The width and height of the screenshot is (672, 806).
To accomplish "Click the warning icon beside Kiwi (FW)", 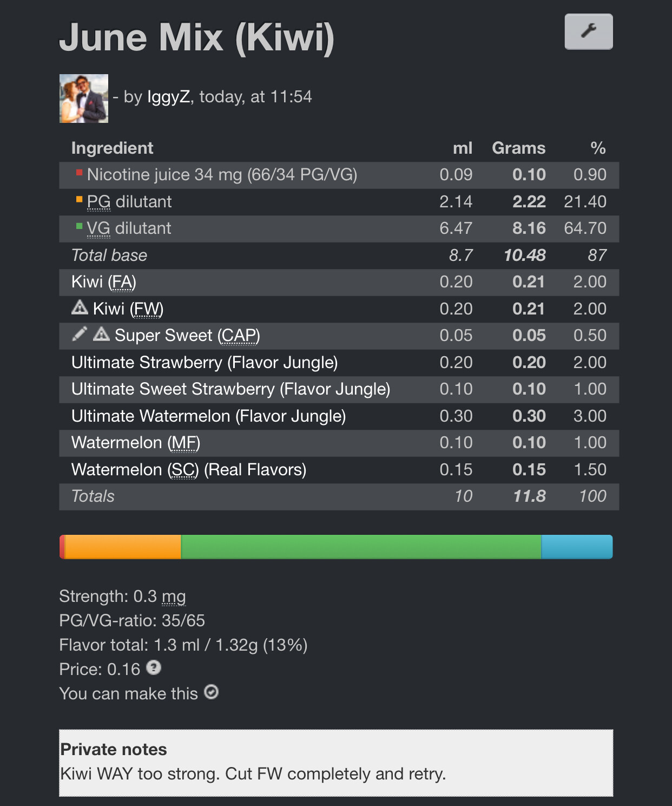I will pos(80,307).
